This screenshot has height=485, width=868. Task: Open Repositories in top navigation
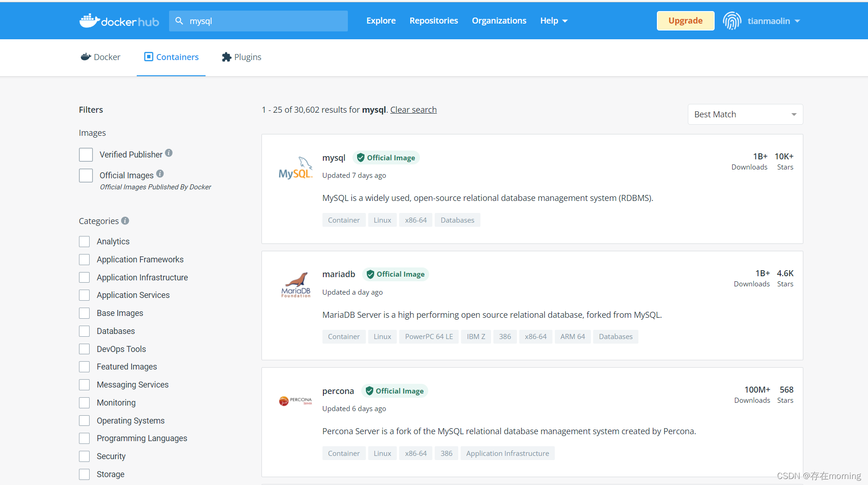pos(434,21)
